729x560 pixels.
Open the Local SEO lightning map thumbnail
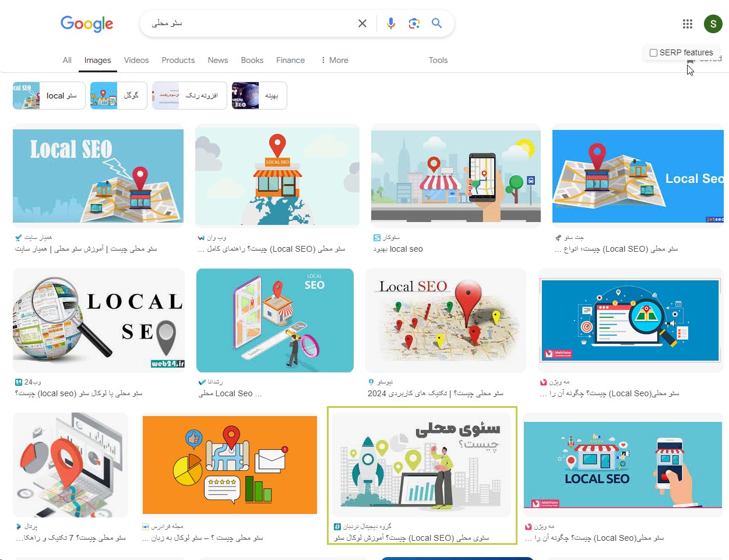[98, 176]
